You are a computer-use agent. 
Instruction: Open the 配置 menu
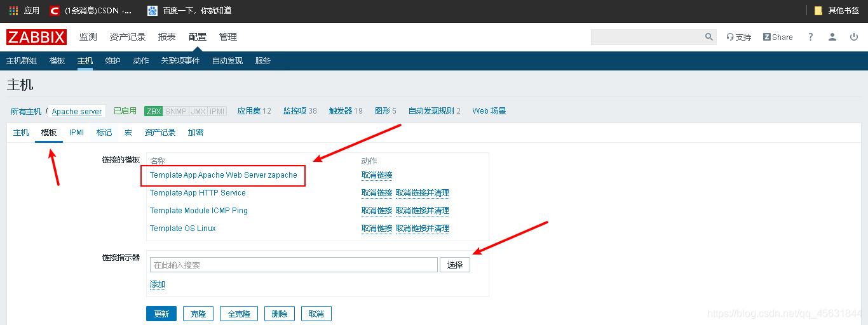[x=198, y=37]
